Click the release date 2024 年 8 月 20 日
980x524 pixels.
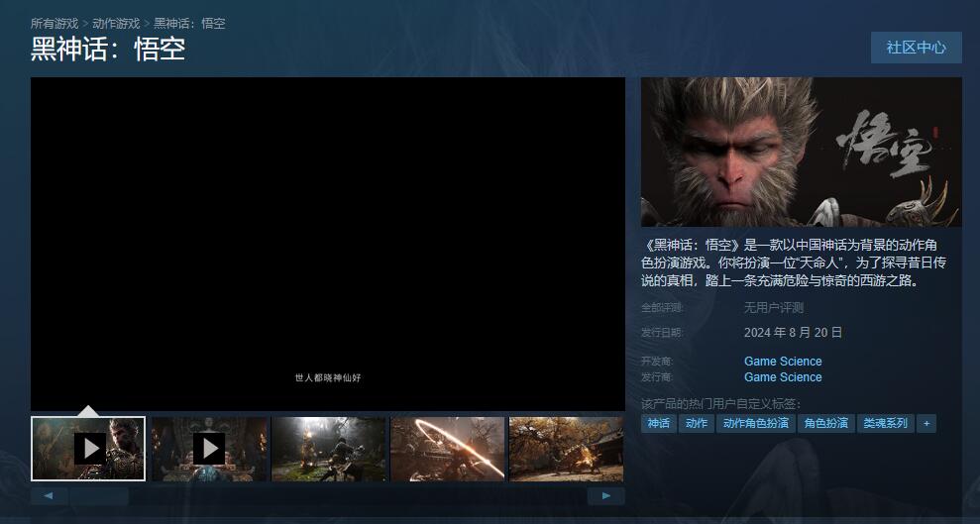tap(793, 332)
